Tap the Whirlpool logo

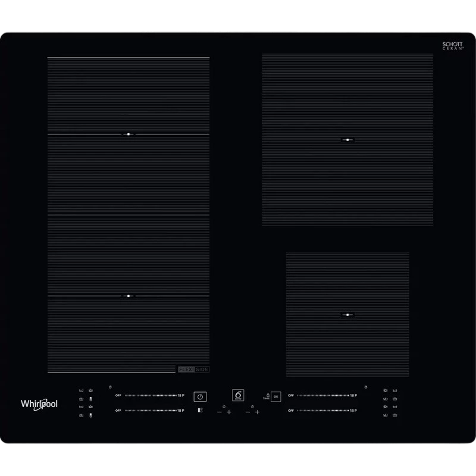pyautogui.click(x=39, y=404)
